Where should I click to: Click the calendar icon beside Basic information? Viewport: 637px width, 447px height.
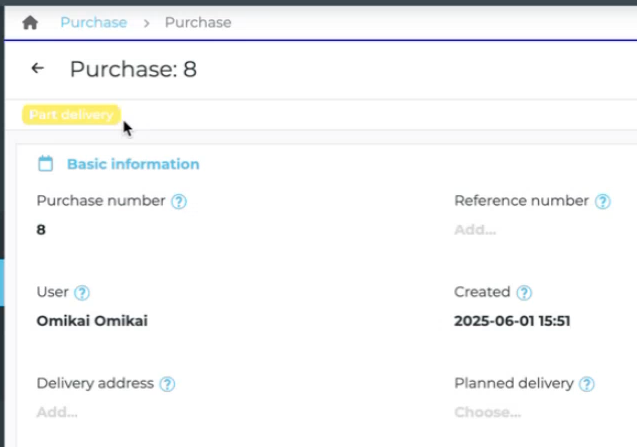point(45,164)
